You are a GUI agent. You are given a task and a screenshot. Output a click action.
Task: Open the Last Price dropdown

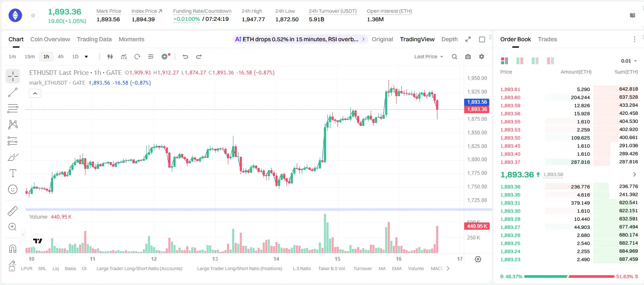tap(428, 57)
